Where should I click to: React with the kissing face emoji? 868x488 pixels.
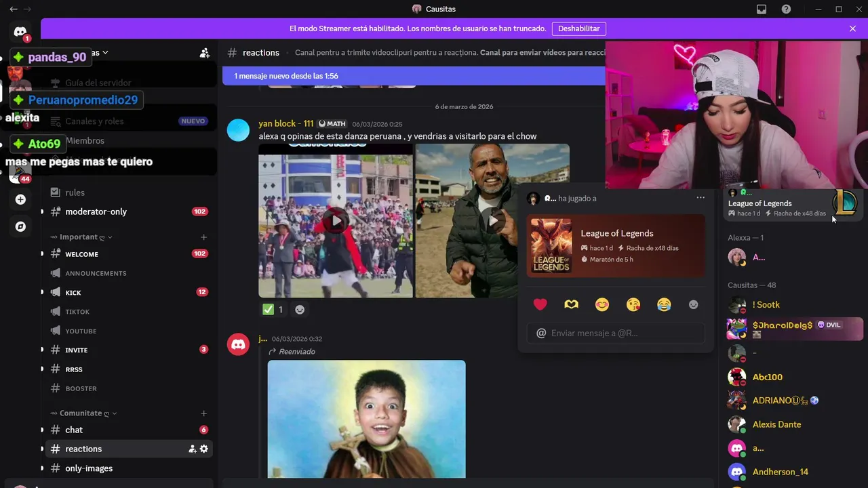(633, 305)
